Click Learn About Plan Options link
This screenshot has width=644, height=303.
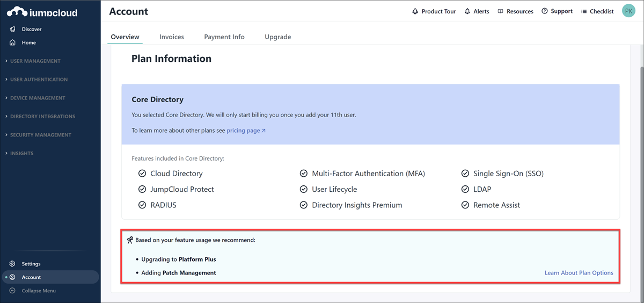pyautogui.click(x=579, y=273)
